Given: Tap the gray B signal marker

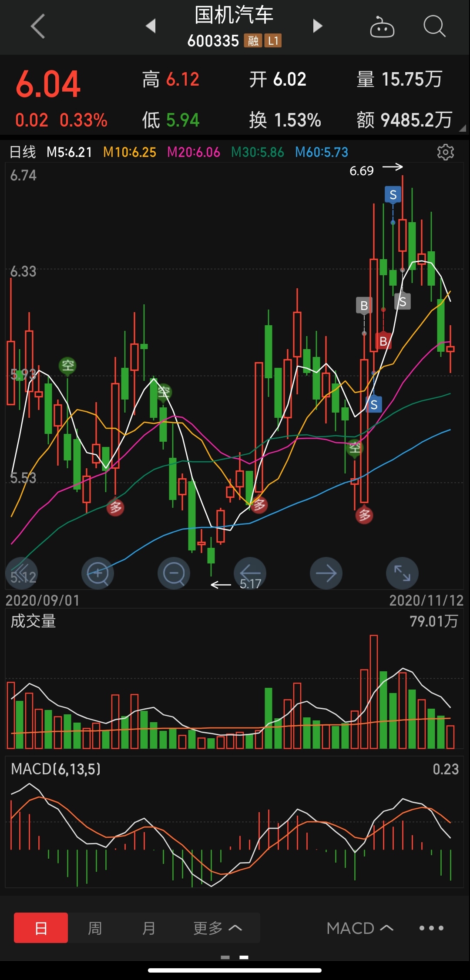Looking at the screenshot, I should coord(364,306).
